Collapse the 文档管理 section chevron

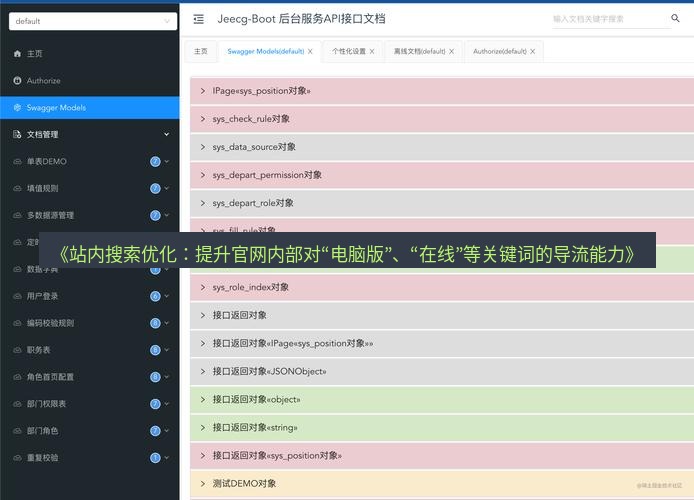pyautogui.click(x=166, y=135)
